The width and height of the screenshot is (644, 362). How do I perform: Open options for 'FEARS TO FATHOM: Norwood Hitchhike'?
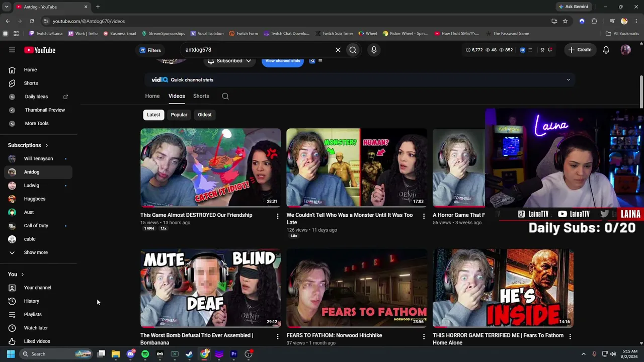424,336
